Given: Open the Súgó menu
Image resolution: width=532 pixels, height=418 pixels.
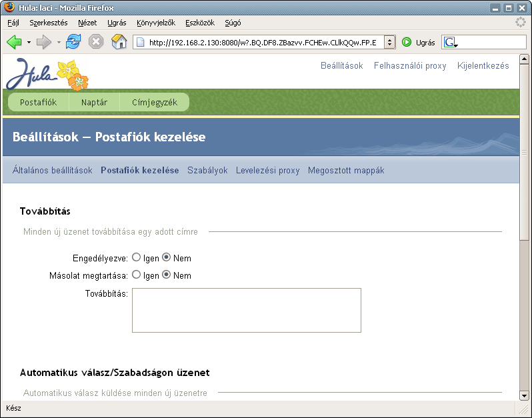Looking at the screenshot, I should pos(233,23).
